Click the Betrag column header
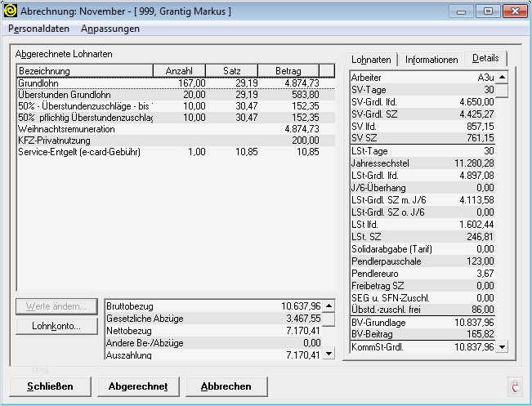The width and height of the screenshot is (532, 406). (288, 71)
